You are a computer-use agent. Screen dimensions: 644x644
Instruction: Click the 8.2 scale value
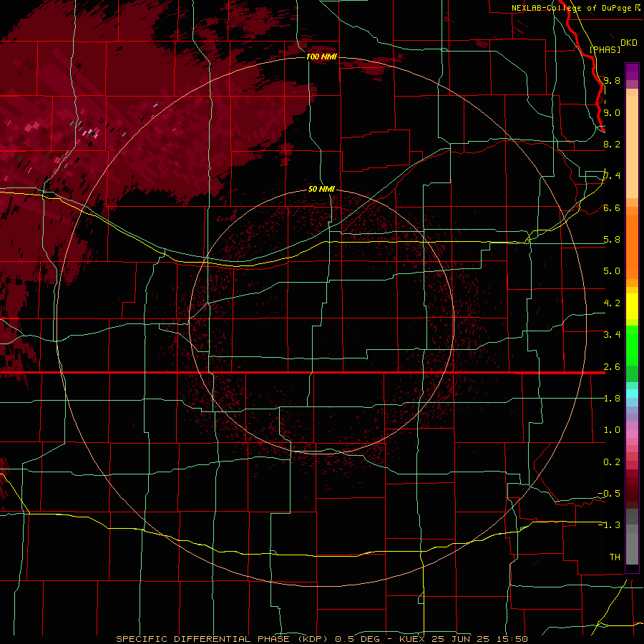(x=612, y=144)
